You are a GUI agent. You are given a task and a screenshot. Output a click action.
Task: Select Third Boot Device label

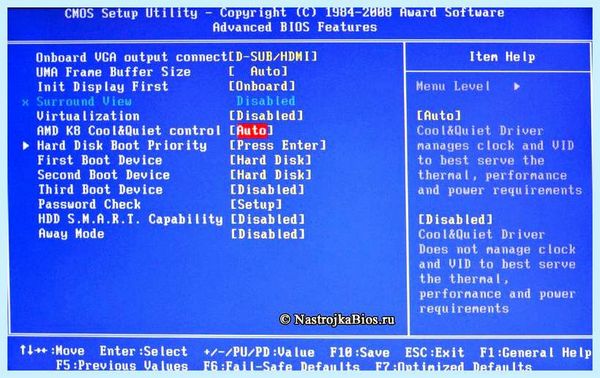point(100,190)
